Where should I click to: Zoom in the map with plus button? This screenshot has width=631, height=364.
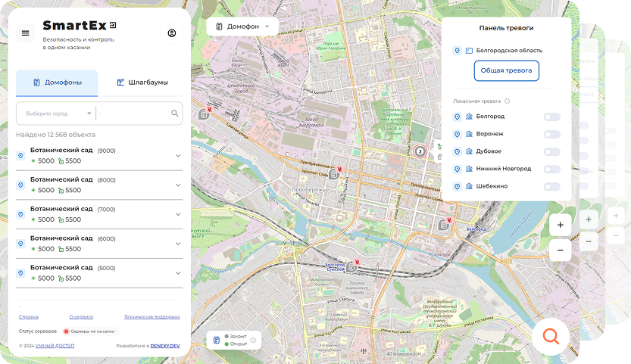click(x=561, y=225)
